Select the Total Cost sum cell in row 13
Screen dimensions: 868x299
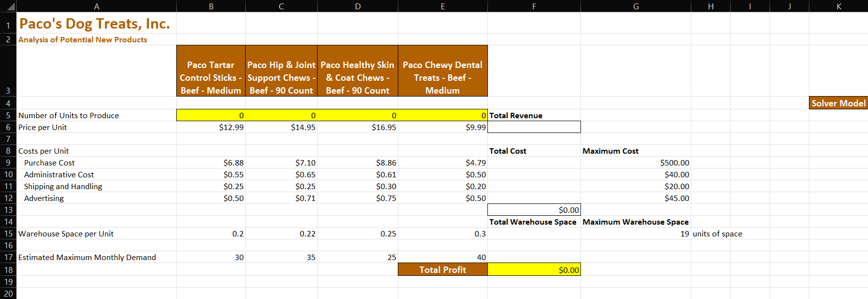534,210
